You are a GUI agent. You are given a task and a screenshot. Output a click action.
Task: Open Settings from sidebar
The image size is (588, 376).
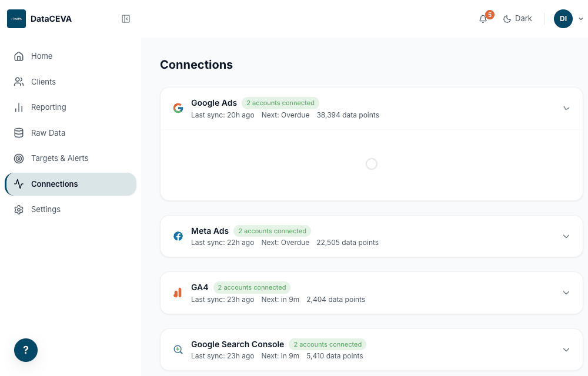point(71,210)
